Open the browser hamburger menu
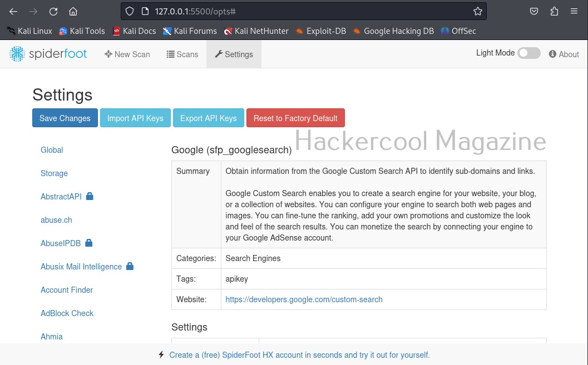This screenshot has height=365, width=588. [x=574, y=11]
